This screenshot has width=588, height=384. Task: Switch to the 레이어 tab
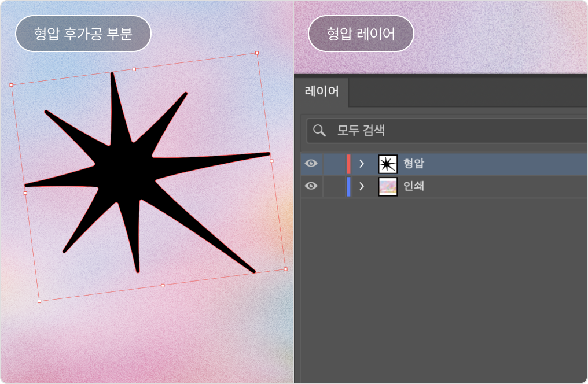coord(322,91)
